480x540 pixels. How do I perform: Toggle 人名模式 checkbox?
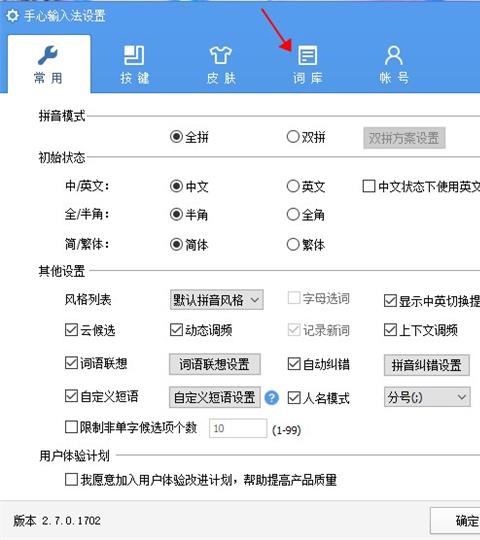[x=294, y=398]
